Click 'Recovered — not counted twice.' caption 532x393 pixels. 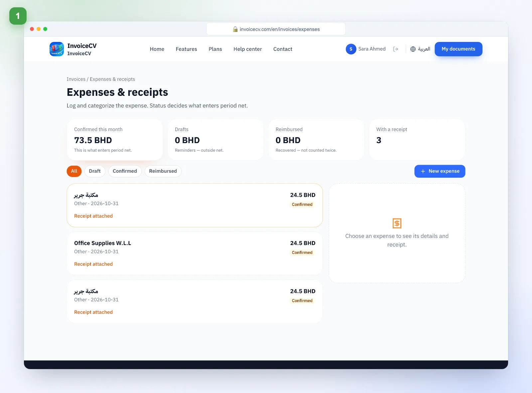[306, 150]
